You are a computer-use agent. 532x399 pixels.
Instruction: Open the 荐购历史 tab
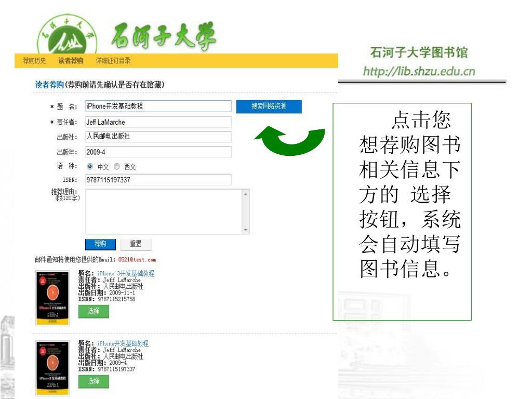(x=34, y=61)
